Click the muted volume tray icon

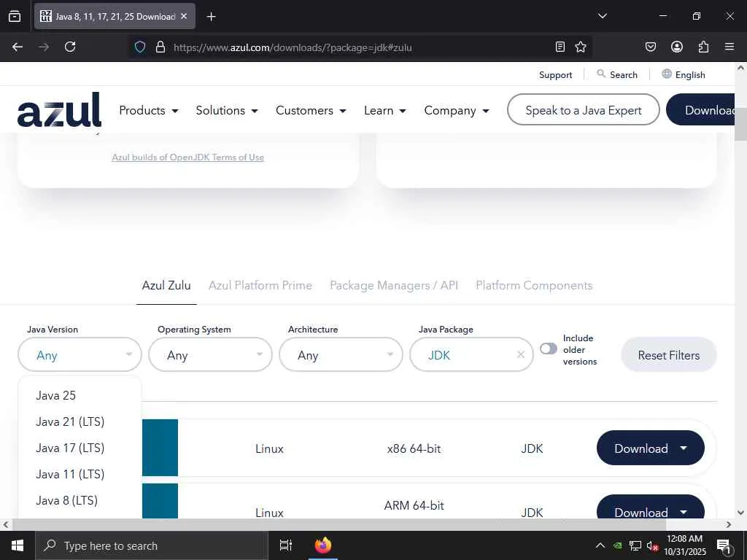pyautogui.click(x=652, y=546)
